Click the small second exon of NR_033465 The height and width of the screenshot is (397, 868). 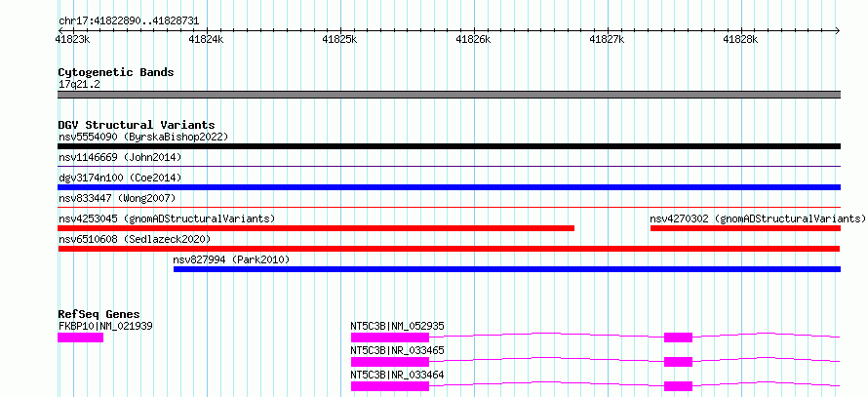(678, 362)
